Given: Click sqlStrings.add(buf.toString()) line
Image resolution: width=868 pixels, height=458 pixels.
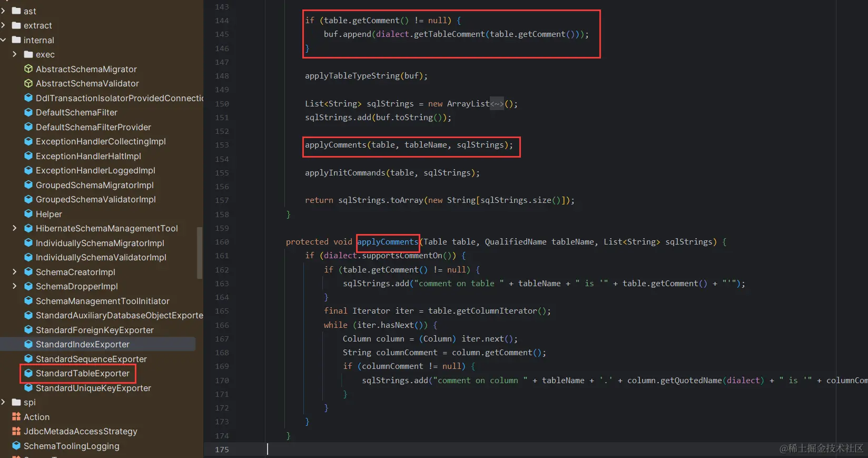Looking at the screenshot, I should [x=378, y=118].
